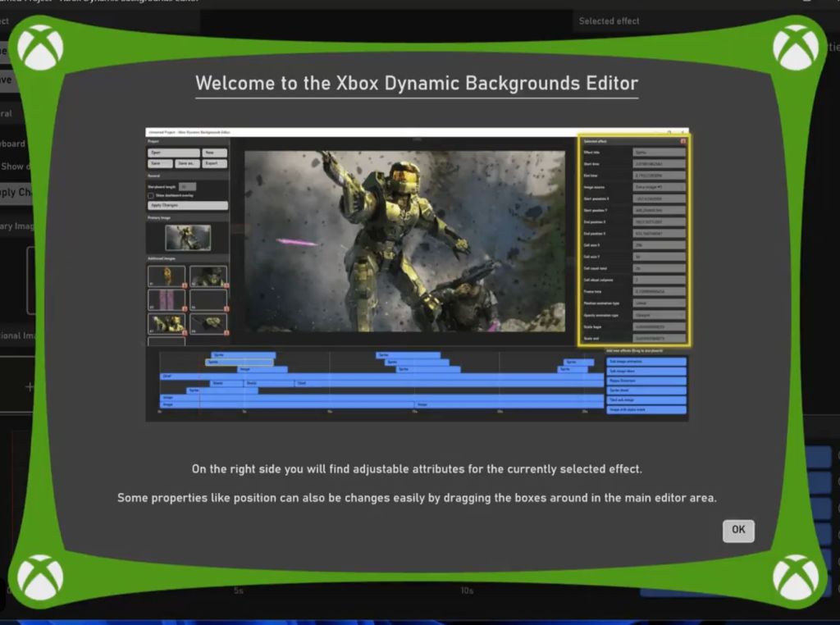Click the sentence about adjustable attributes on the right side
Viewport: 840px width, 625px height.
[417, 469]
